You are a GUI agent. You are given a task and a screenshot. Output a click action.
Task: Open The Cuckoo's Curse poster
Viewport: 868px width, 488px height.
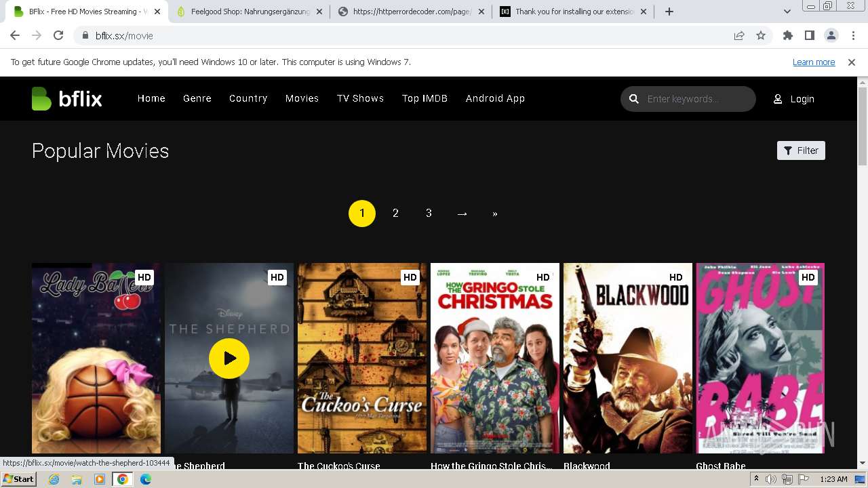tap(362, 358)
